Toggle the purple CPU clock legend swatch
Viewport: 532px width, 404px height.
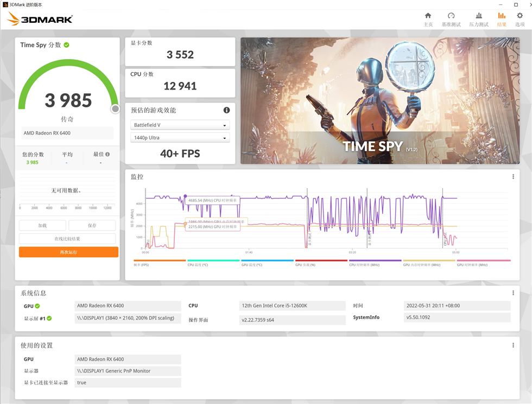(x=375, y=261)
